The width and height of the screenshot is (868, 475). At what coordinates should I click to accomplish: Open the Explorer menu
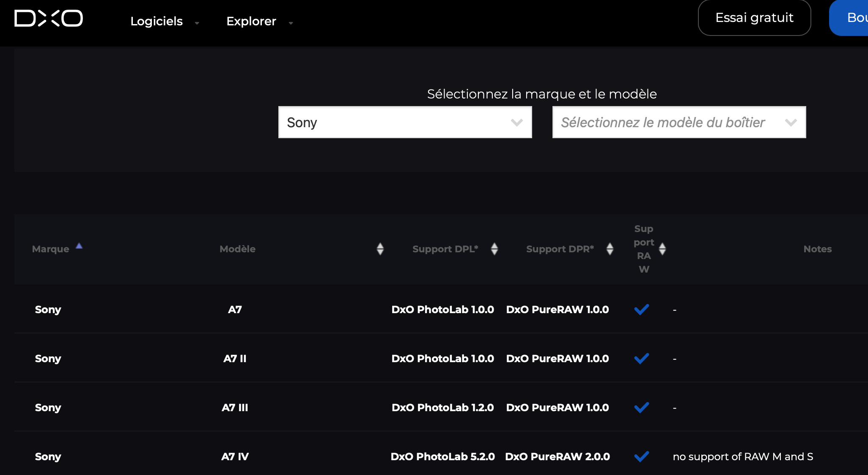[251, 21]
